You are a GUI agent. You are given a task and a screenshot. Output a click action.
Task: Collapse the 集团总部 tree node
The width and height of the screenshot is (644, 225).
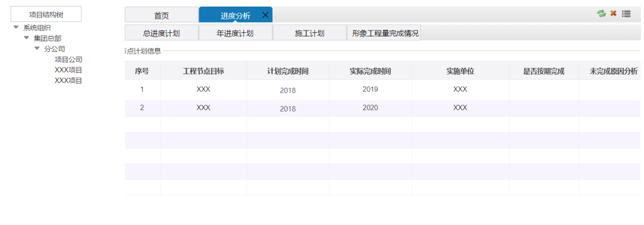click(27, 38)
